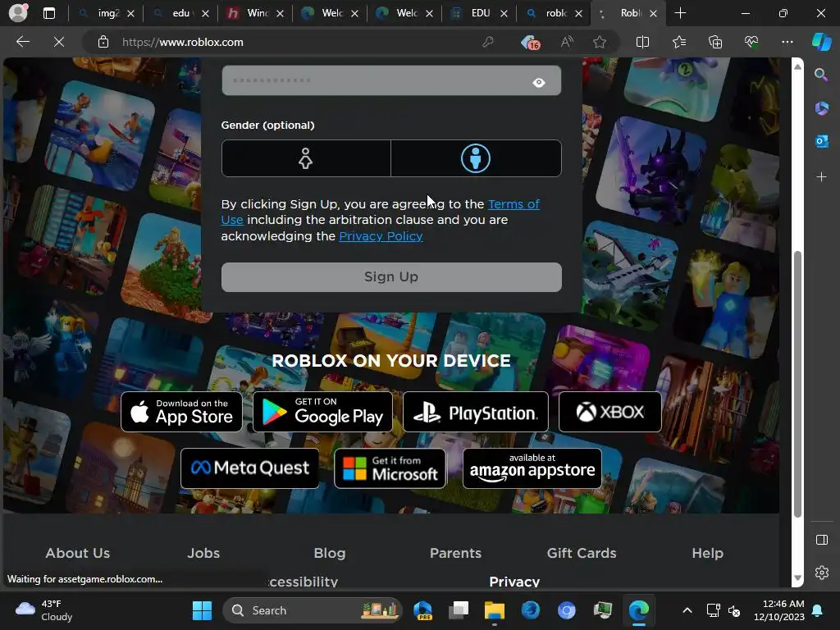Open the Google Play badge
The width and height of the screenshot is (840, 630).
pyautogui.click(x=322, y=412)
